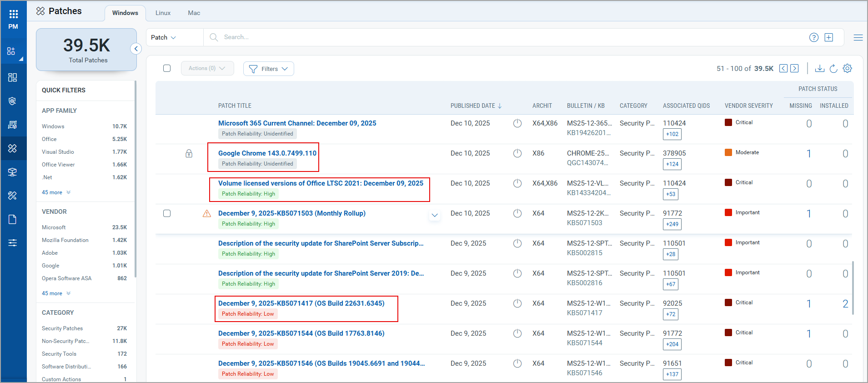Switch to the Mac tab

point(194,13)
